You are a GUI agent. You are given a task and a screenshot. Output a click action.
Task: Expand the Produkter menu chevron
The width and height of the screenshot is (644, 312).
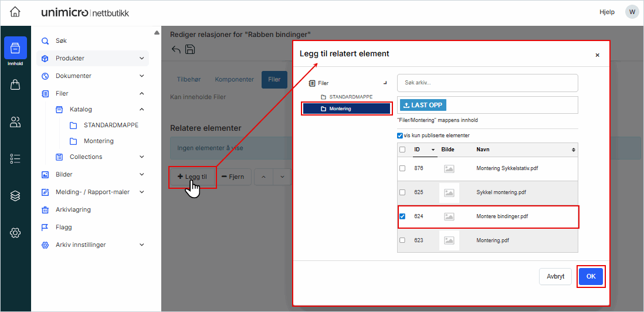click(141, 59)
